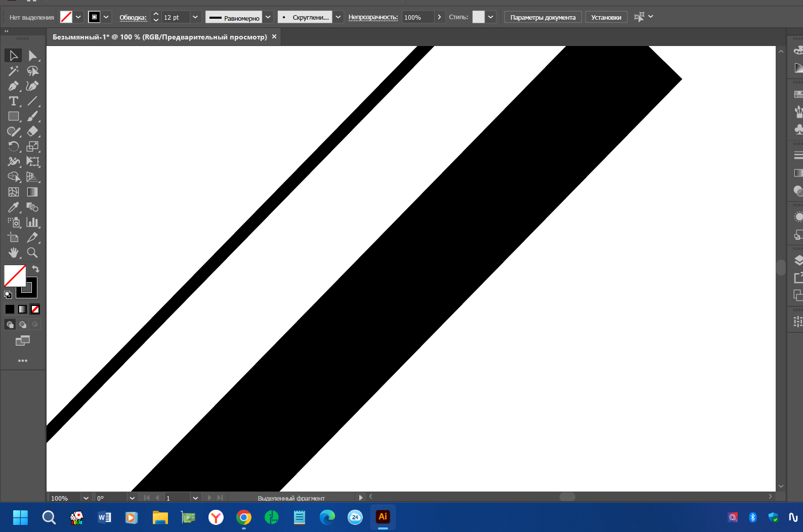Open the Обводка stroke panel link
Viewport: 803px width, 532px height.
[133, 18]
